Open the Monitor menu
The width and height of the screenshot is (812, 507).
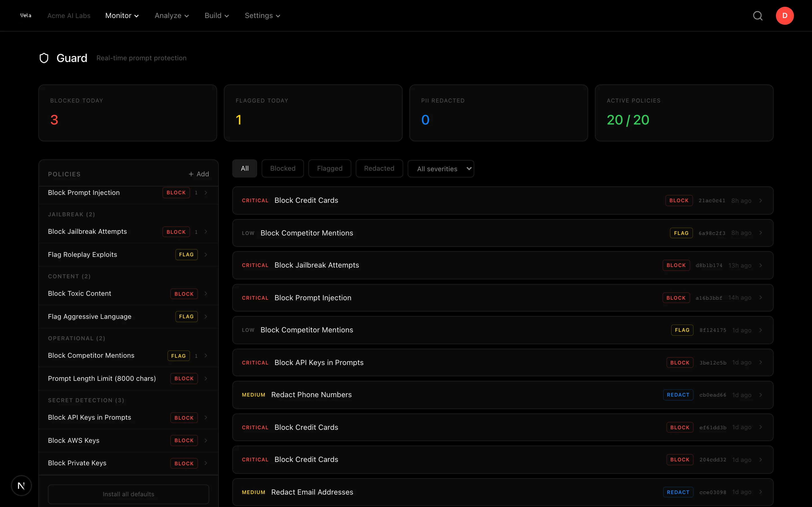[122, 15]
